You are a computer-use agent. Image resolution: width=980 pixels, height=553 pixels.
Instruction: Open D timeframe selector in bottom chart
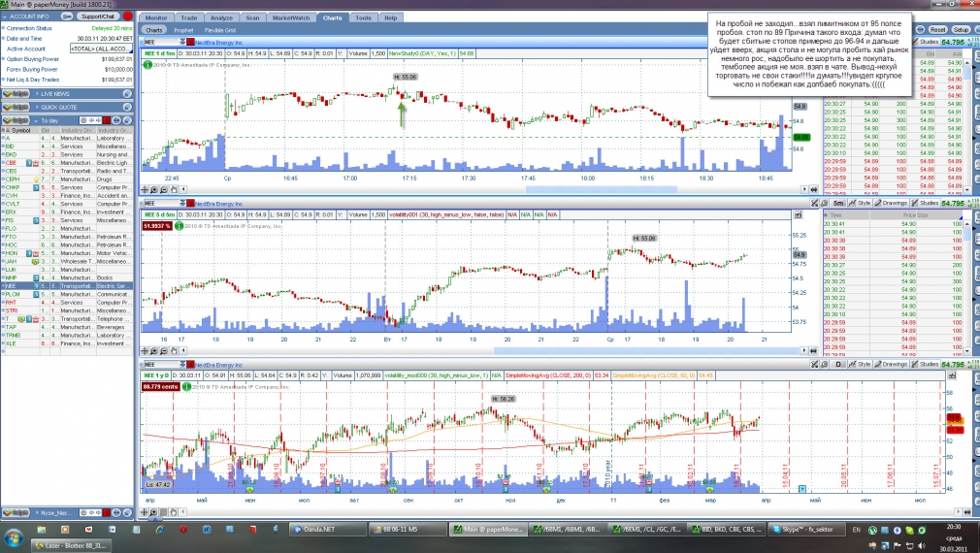point(838,364)
